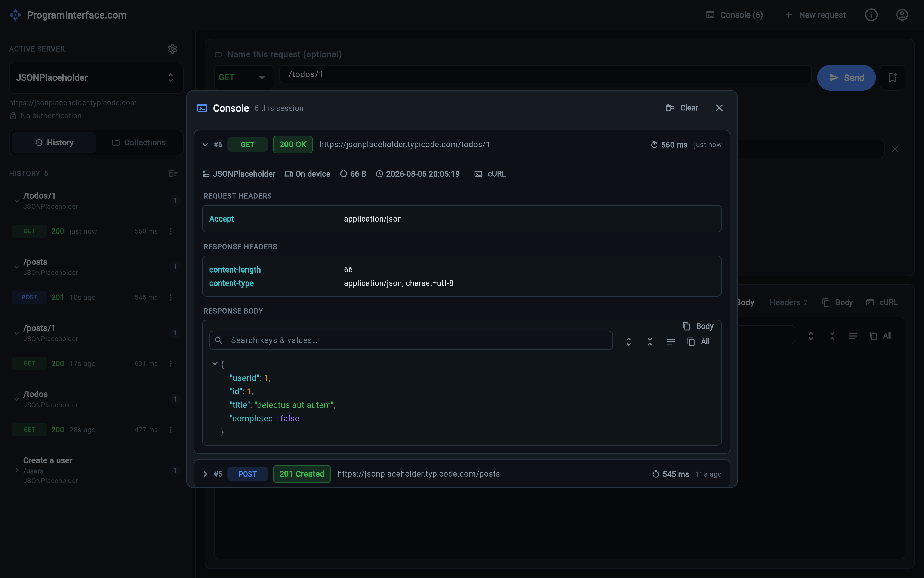Collapse the /todos history group
This screenshot has height=578, width=924.
tap(16, 399)
